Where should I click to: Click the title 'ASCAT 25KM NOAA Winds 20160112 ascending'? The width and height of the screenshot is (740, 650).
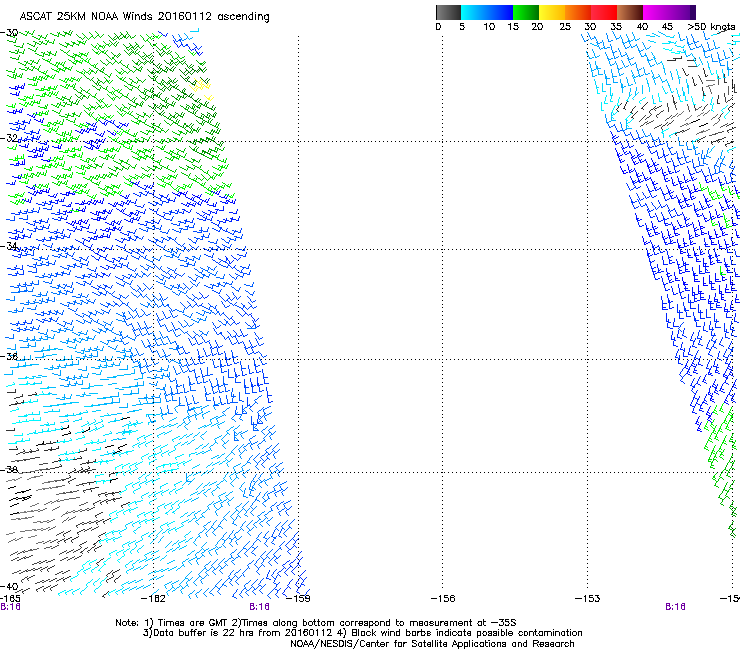pos(144,17)
